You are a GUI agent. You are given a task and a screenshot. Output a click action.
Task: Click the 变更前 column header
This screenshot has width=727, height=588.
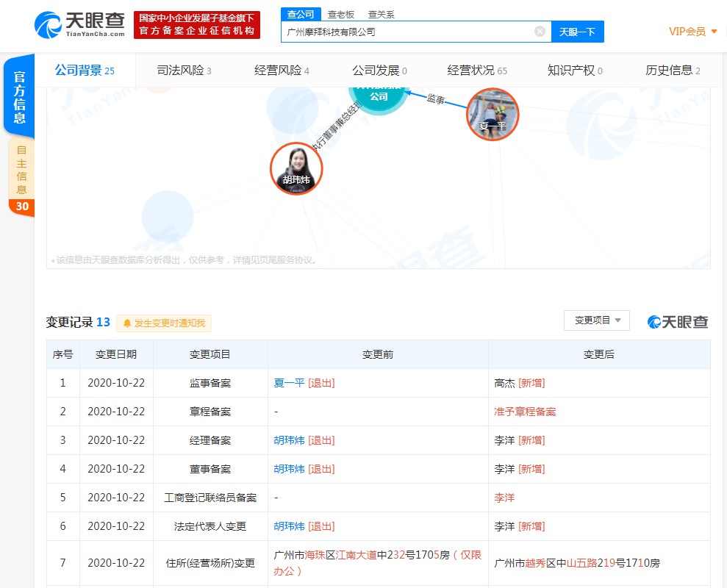[377, 354]
